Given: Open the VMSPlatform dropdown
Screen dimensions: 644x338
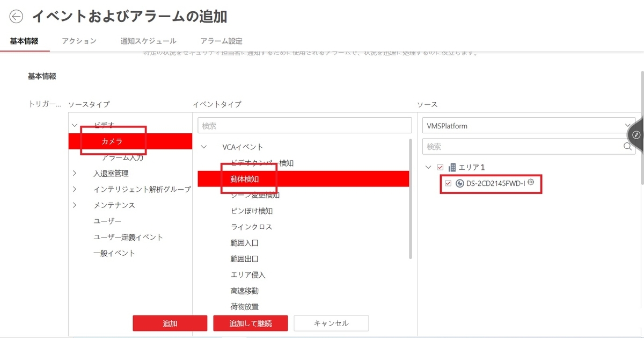Looking at the screenshot, I should [x=628, y=125].
